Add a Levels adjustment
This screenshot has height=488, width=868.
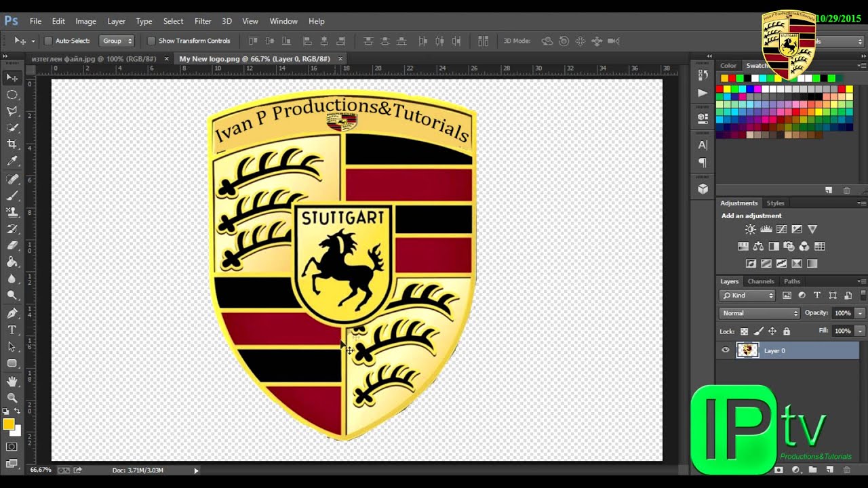766,229
